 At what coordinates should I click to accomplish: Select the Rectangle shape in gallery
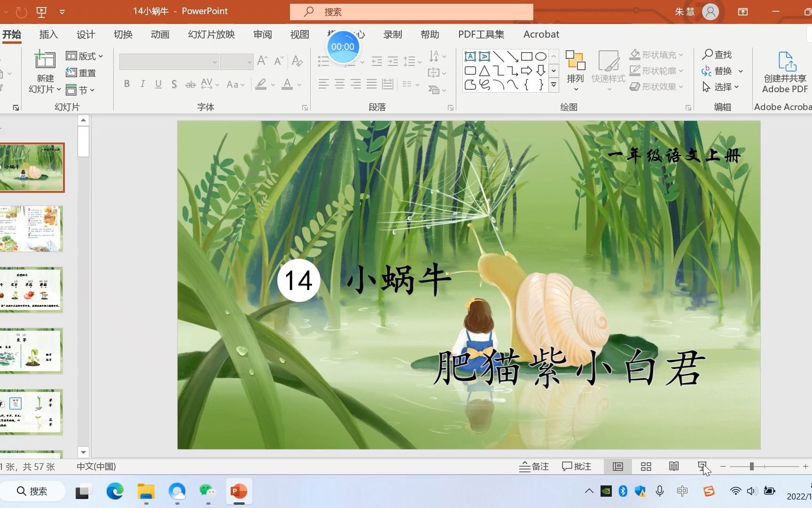tap(526, 56)
